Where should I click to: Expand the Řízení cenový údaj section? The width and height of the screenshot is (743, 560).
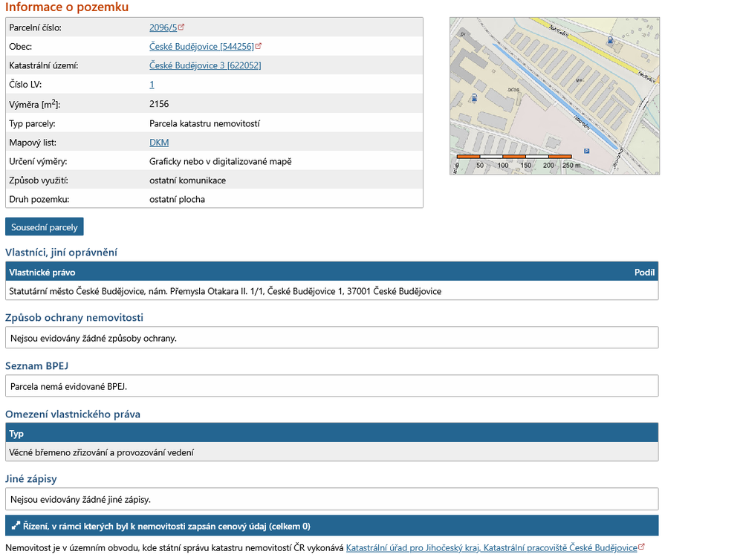[331, 526]
